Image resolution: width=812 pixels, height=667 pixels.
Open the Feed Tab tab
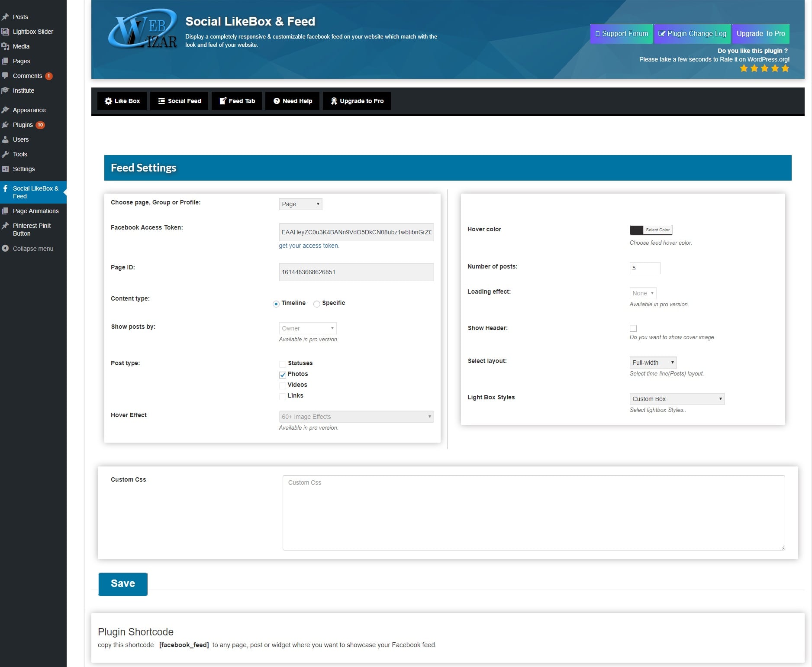237,101
